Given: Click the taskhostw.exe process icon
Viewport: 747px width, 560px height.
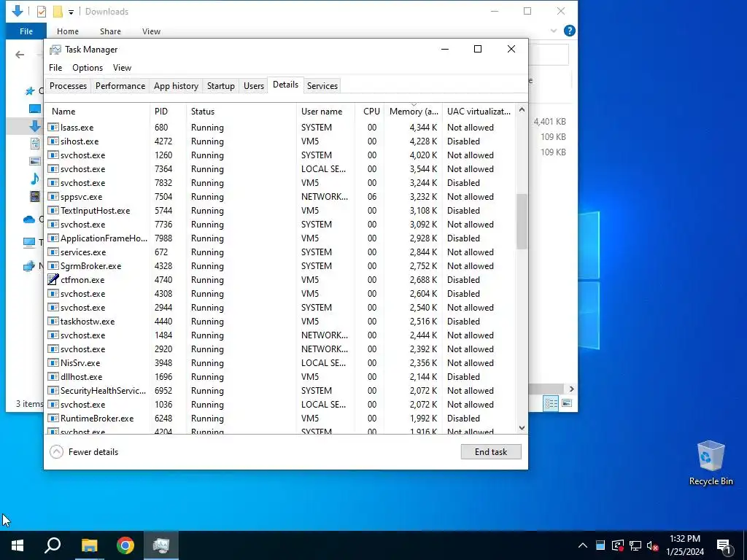Looking at the screenshot, I should click(x=53, y=321).
